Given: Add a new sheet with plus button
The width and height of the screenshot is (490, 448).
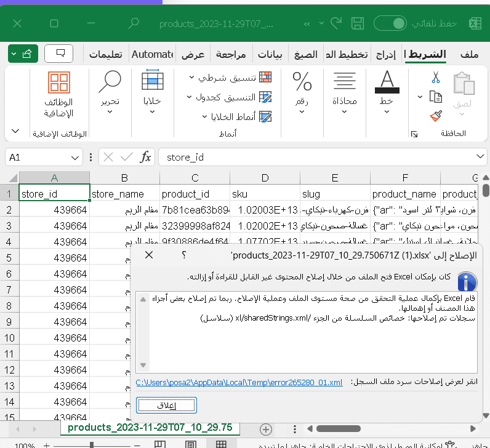Looking at the screenshot, I should [x=266, y=428].
